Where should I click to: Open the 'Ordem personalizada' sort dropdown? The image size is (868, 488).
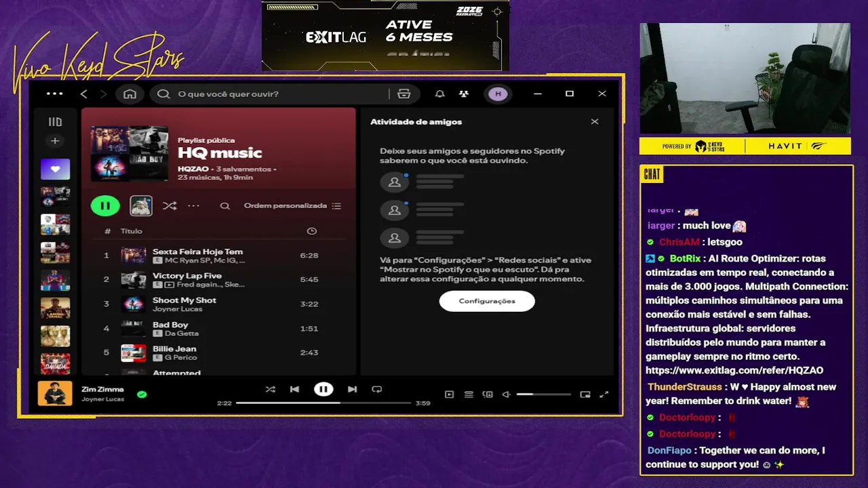pos(293,205)
